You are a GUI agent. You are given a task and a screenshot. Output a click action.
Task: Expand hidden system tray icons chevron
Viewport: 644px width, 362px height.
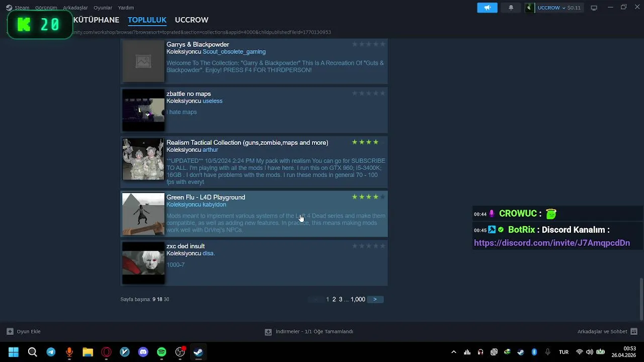click(454, 352)
